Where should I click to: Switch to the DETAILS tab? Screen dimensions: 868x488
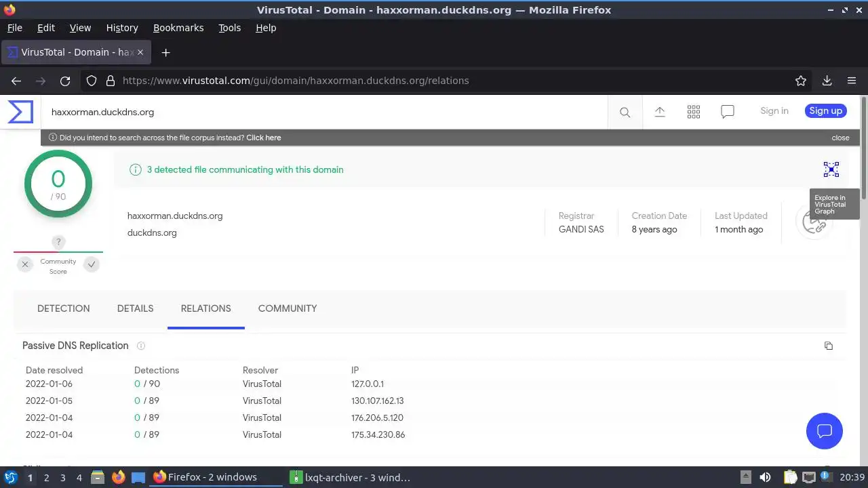135,308
